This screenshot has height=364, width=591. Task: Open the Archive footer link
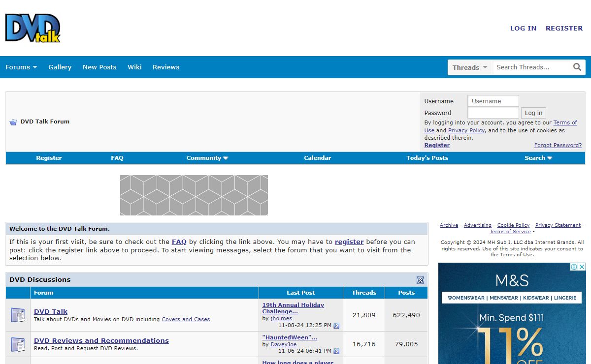449,225
